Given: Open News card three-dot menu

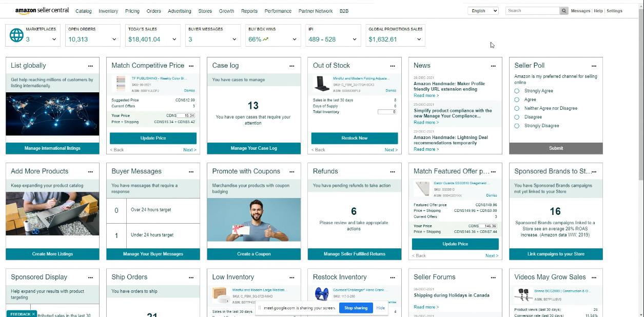Looking at the screenshot, I should [x=493, y=66].
